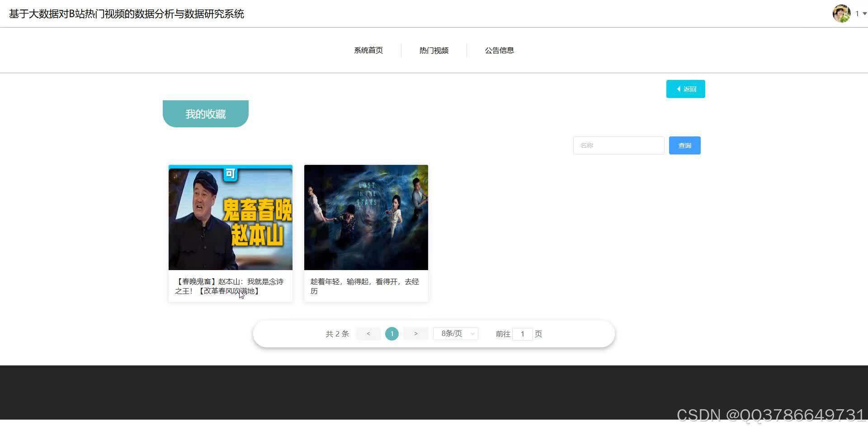Go to previous page with the < arrow

point(368,333)
